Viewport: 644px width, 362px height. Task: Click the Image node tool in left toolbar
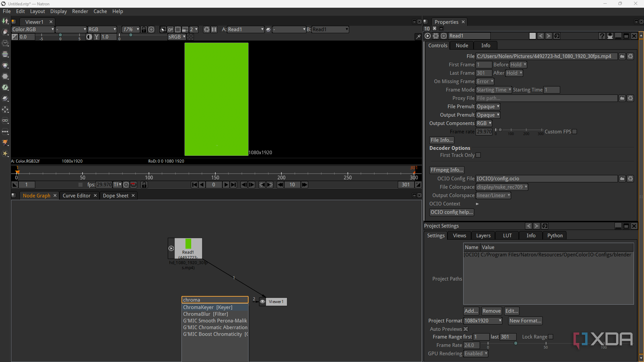click(x=5, y=21)
